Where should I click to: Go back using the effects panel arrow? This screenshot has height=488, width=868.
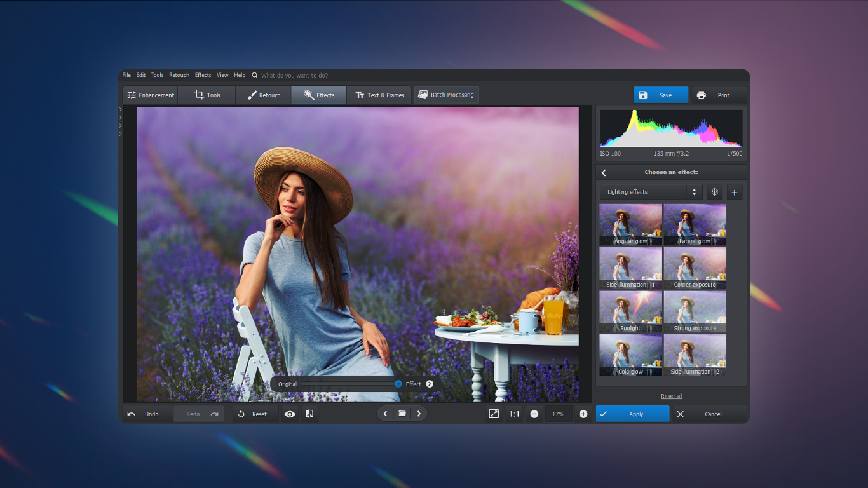point(604,173)
